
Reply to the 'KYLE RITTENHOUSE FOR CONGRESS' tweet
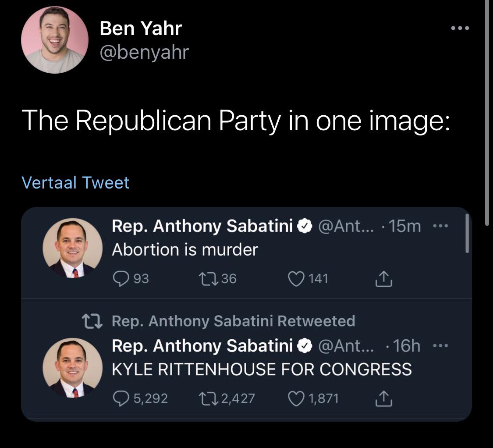tap(119, 398)
